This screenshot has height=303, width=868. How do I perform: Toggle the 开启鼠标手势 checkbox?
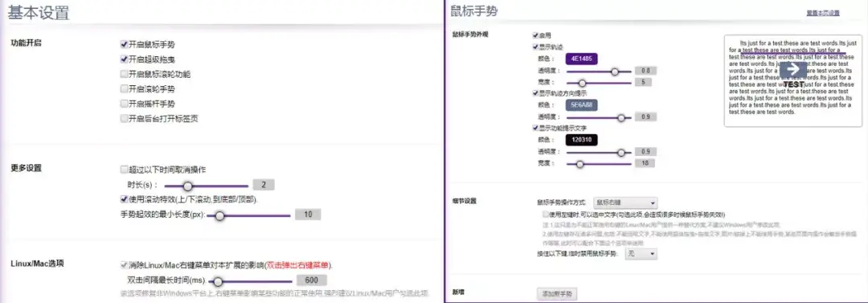click(x=124, y=44)
